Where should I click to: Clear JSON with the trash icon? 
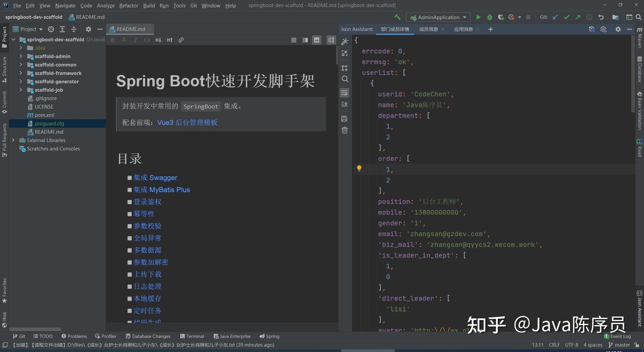(x=344, y=129)
